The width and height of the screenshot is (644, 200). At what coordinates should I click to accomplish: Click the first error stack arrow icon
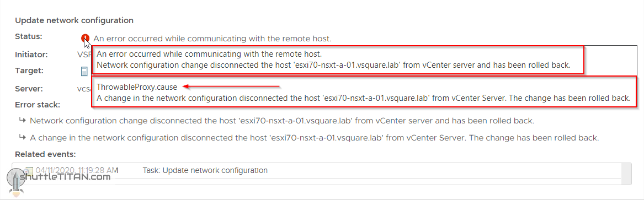[x=22, y=121]
